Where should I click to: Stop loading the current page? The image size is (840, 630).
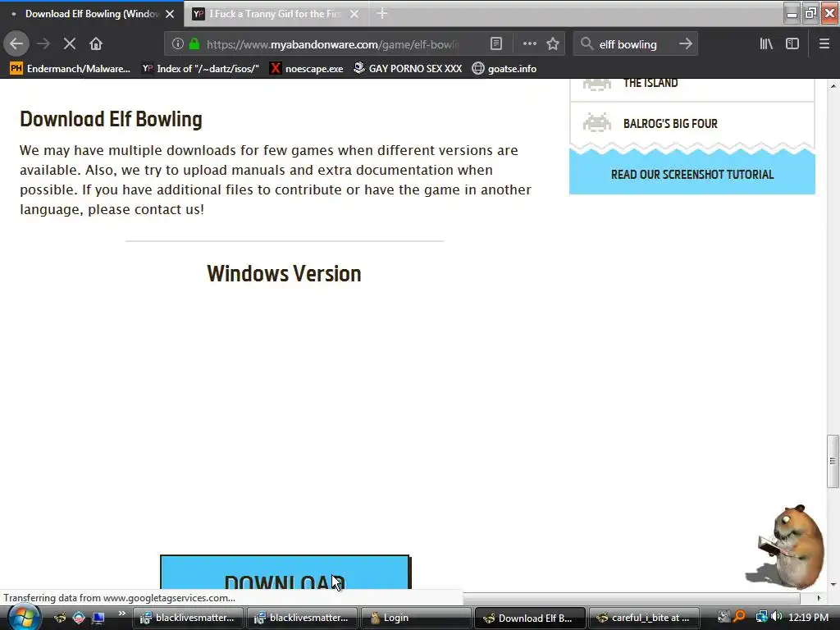(x=70, y=43)
